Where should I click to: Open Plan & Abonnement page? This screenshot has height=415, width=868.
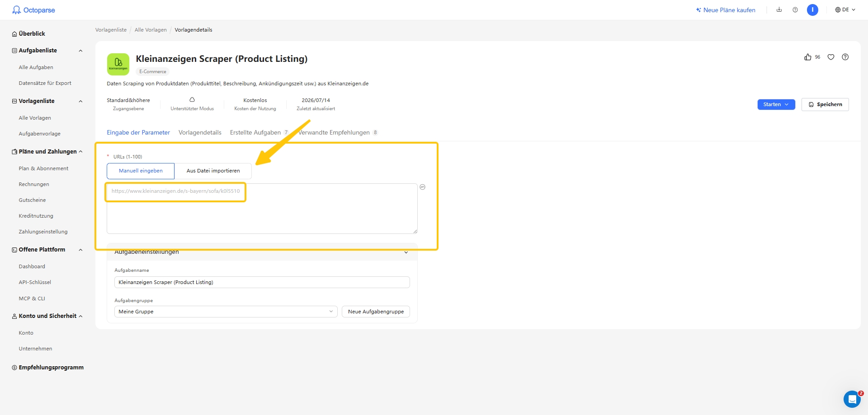click(x=44, y=168)
